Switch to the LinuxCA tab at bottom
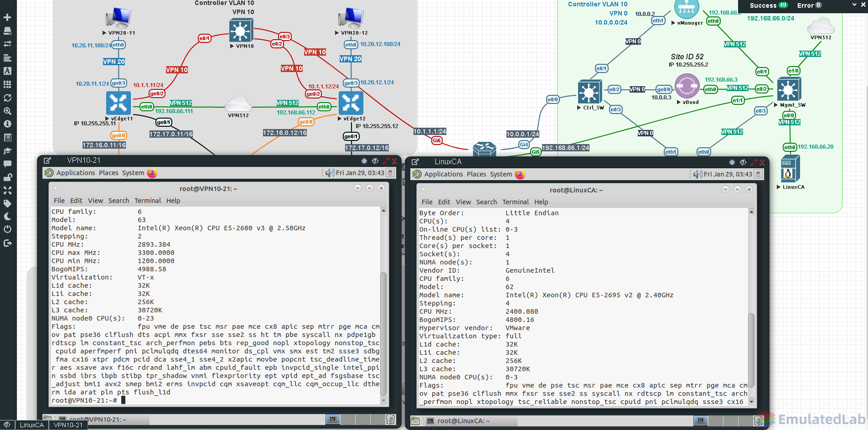Image resolution: width=868 pixels, height=430 pixels. tap(32, 425)
